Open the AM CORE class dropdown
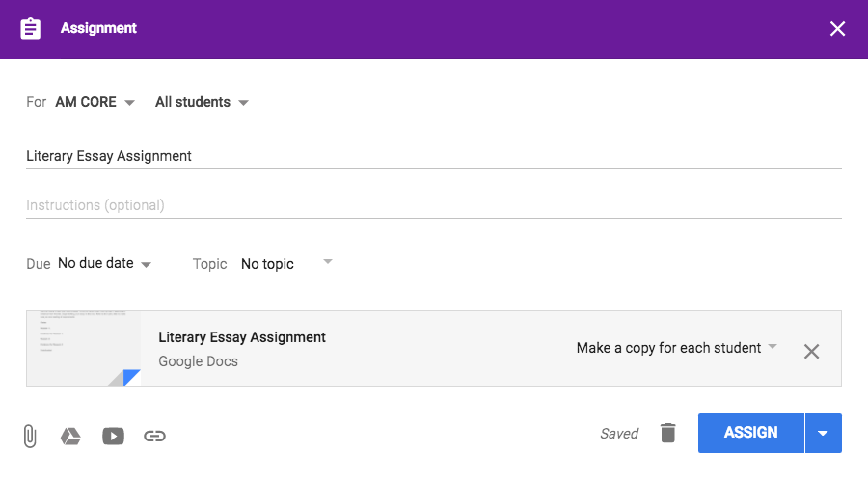 [95, 102]
